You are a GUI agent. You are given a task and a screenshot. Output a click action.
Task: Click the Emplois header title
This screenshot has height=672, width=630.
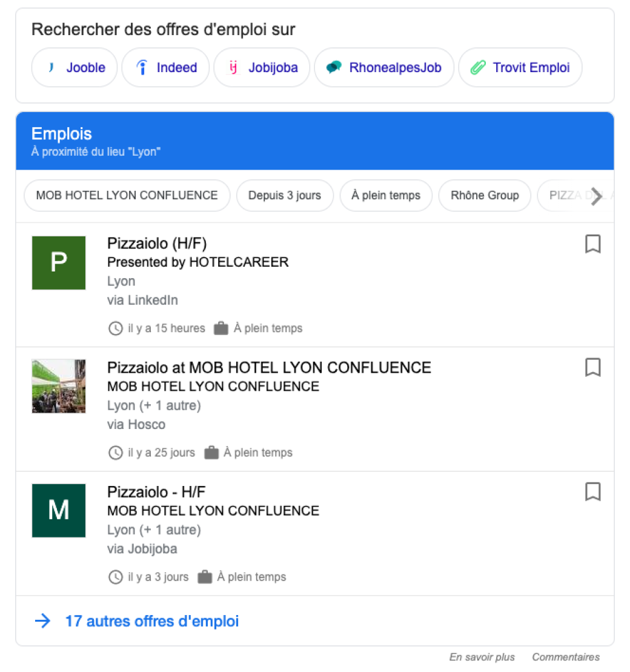coord(62,134)
